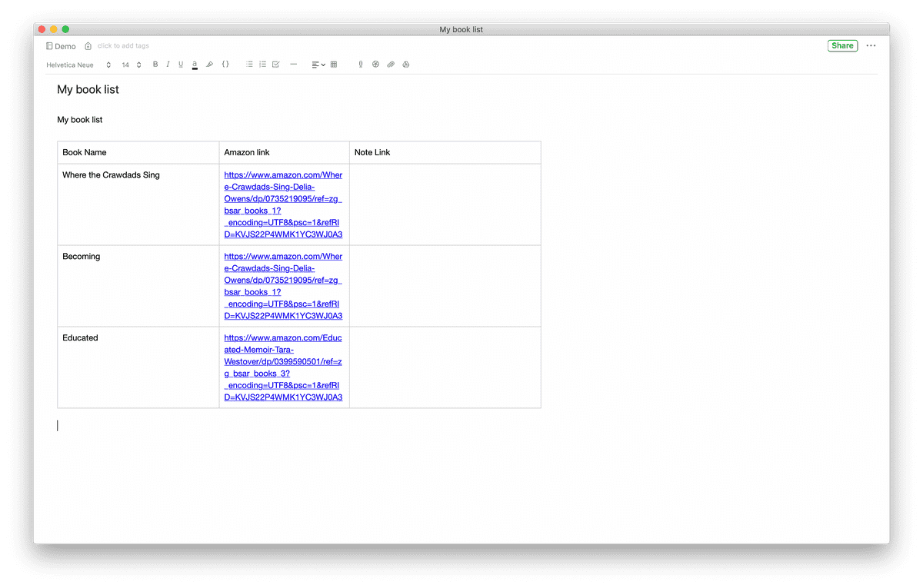The image size is (923, 588).
Task: Insert a checkbox from the toolbar
Action: [x=275, y=64]
